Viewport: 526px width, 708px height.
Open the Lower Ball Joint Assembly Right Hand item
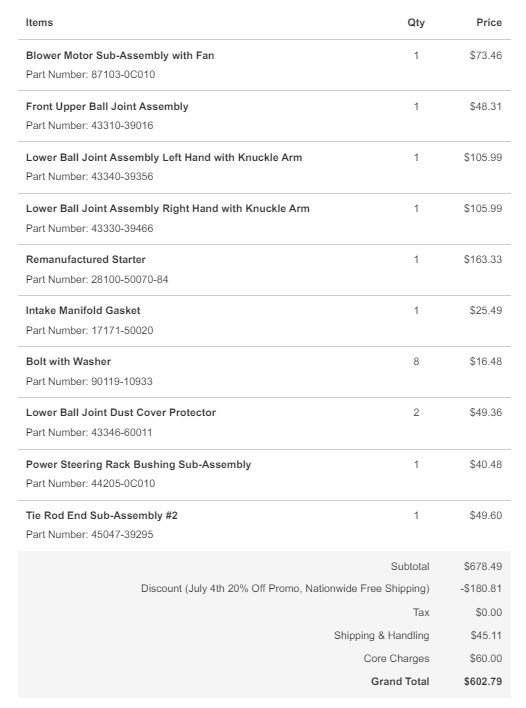coord(168,209)
